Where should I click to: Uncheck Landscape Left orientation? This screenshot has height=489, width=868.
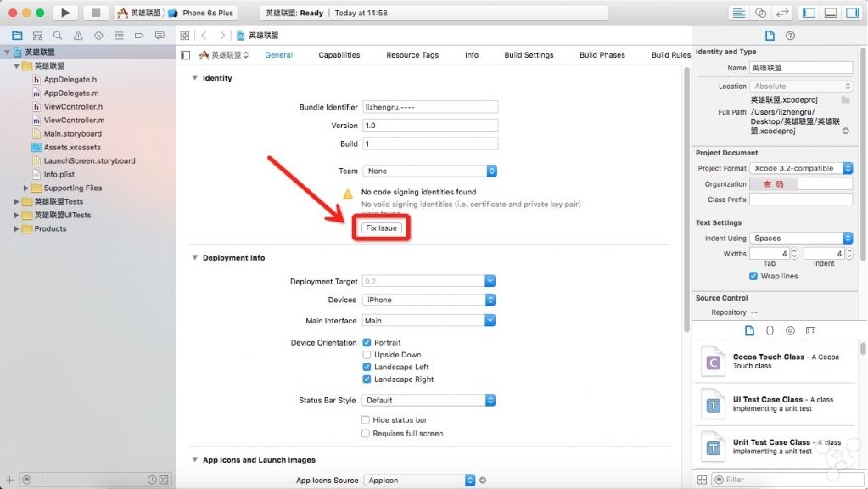(x=367, y=367)
